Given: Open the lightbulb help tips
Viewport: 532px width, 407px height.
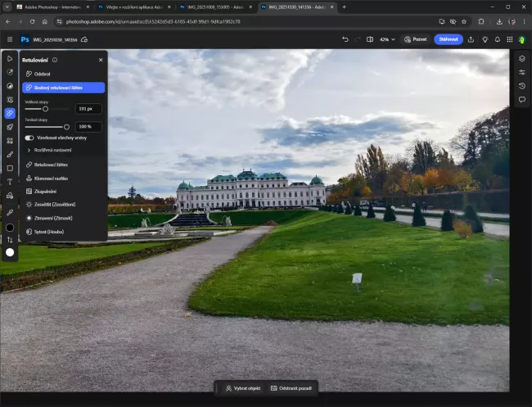Looking at the screenshot, I should pos(485,39).
